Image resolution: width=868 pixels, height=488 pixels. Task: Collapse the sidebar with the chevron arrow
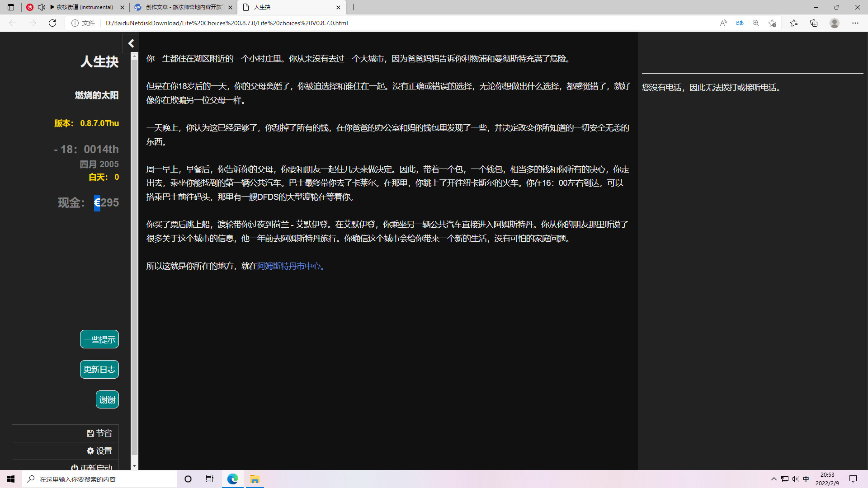click(131, 43)
